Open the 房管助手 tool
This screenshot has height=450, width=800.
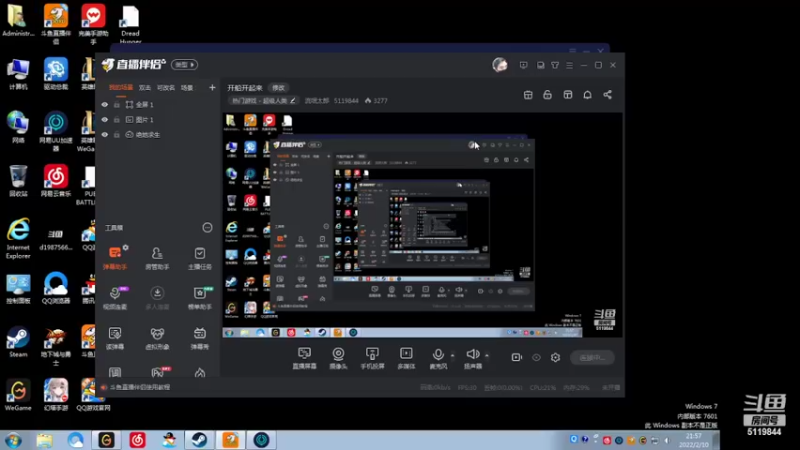(x=157, y=257)
